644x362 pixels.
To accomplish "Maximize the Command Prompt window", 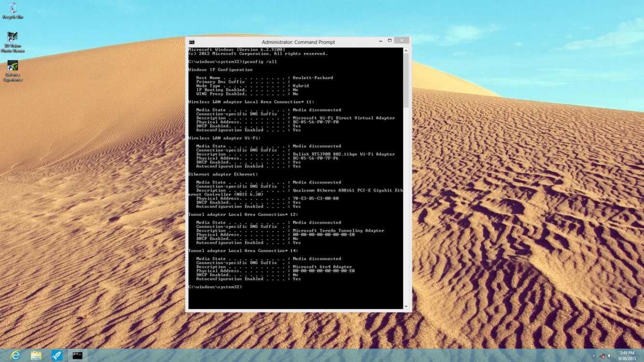I will pyautogui.click(x=390, y=41).
